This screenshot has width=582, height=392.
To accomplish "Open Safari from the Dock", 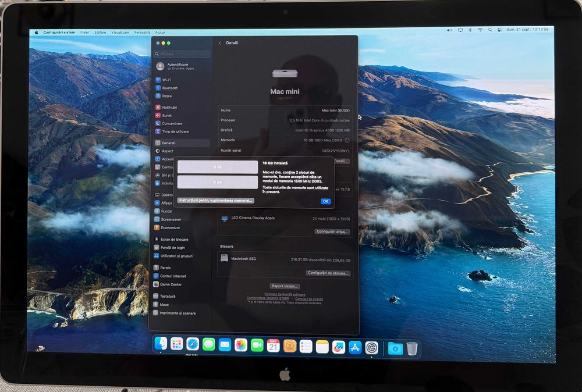I will (193, 344).
